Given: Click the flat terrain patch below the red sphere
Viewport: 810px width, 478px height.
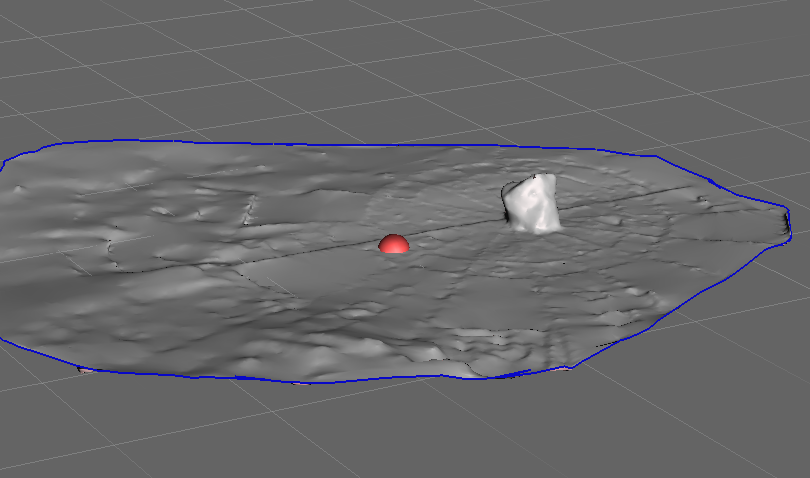Looking at the screenshot, I should [390, 290].
